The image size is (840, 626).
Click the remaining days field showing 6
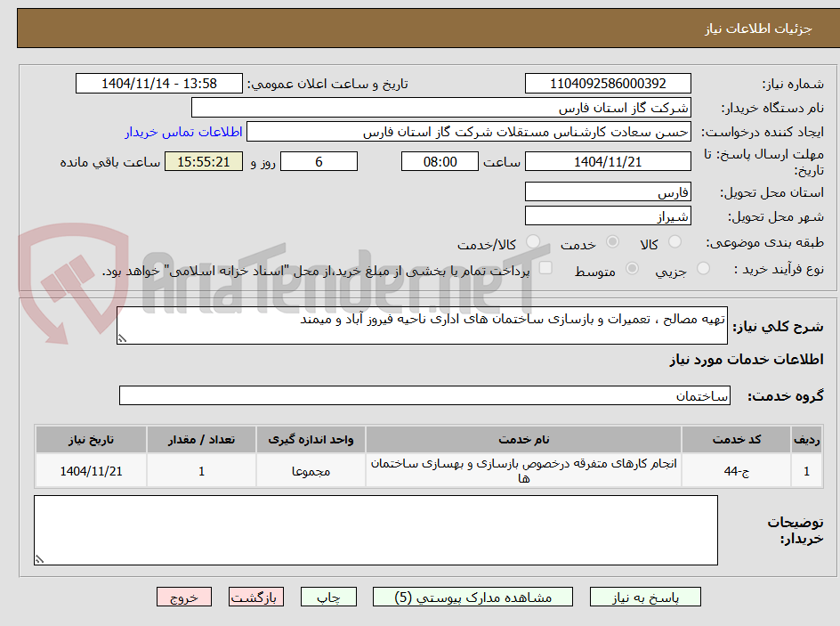pyautogui.click(x=319, y=161)
